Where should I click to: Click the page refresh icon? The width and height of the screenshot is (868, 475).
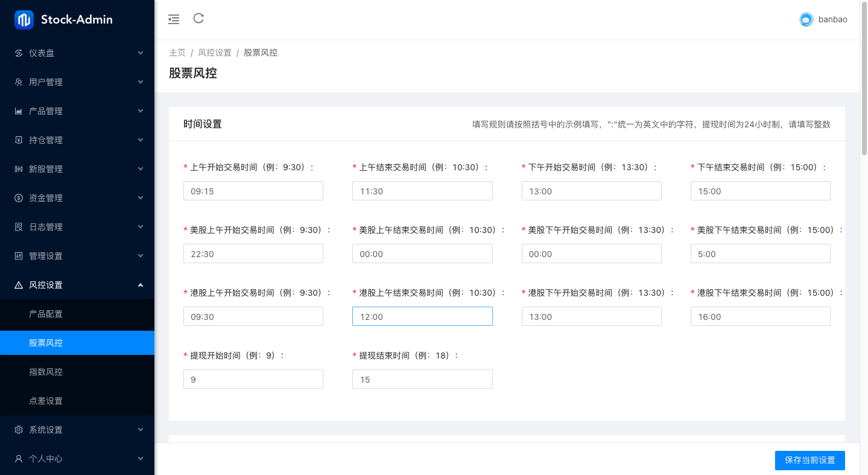click(x=198, y=19)
